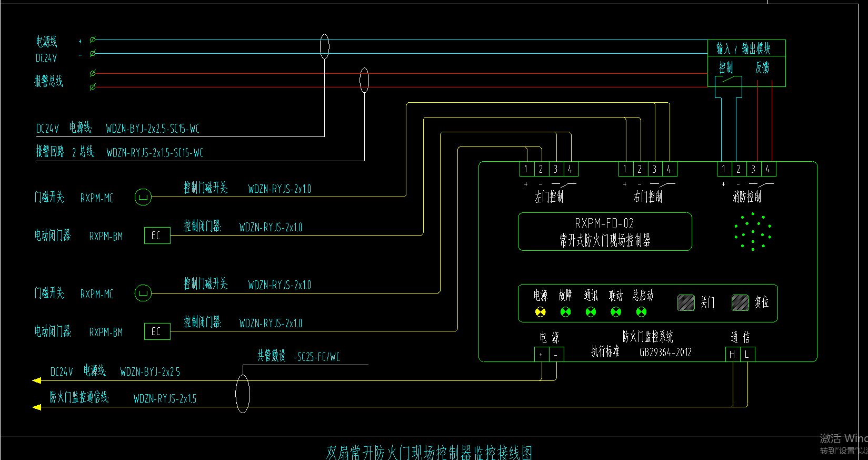Click the hatched 关门 button square
Viewport: 868px width, 460px height.
tap(686, 302)
